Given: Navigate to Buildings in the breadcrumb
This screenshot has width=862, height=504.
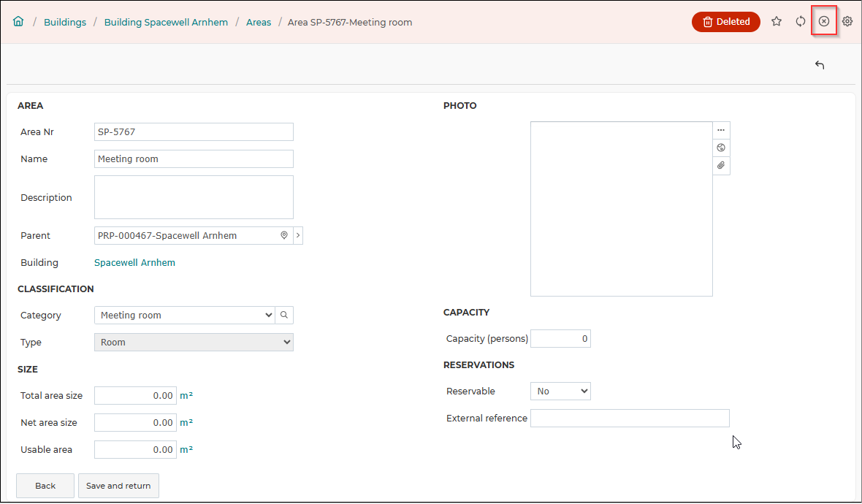Looking at the screenshot, I should click(x=65, y=22).
